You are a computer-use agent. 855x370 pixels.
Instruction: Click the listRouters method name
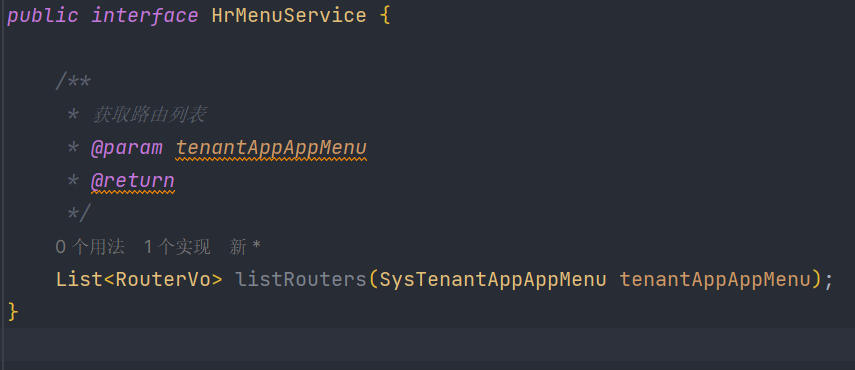(x=301, y=280)
